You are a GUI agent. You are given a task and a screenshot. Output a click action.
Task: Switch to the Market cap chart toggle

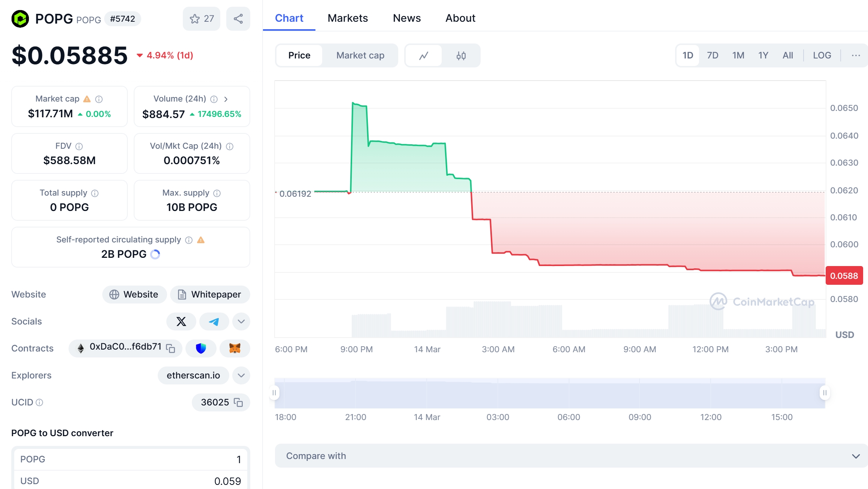tap(360, 55)
